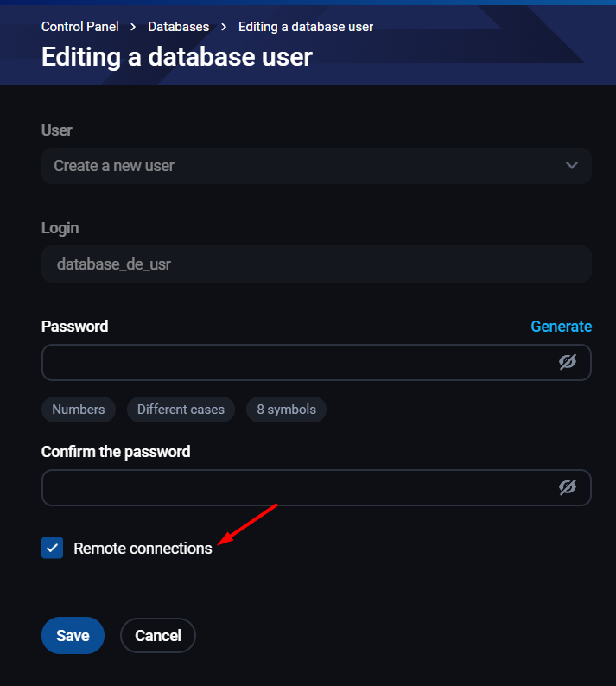Click into the Password input field
The width and height of the screenshot is (616, 686).
(x=294, y=362)
